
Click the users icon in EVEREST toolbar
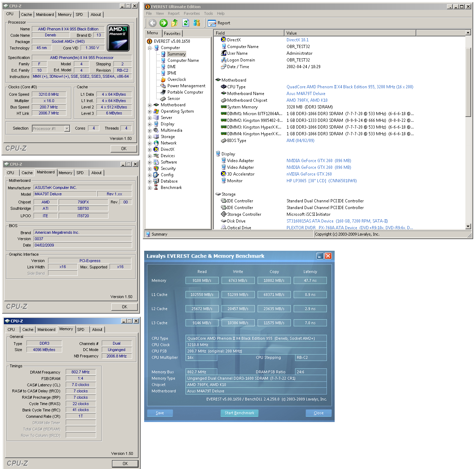197,23
